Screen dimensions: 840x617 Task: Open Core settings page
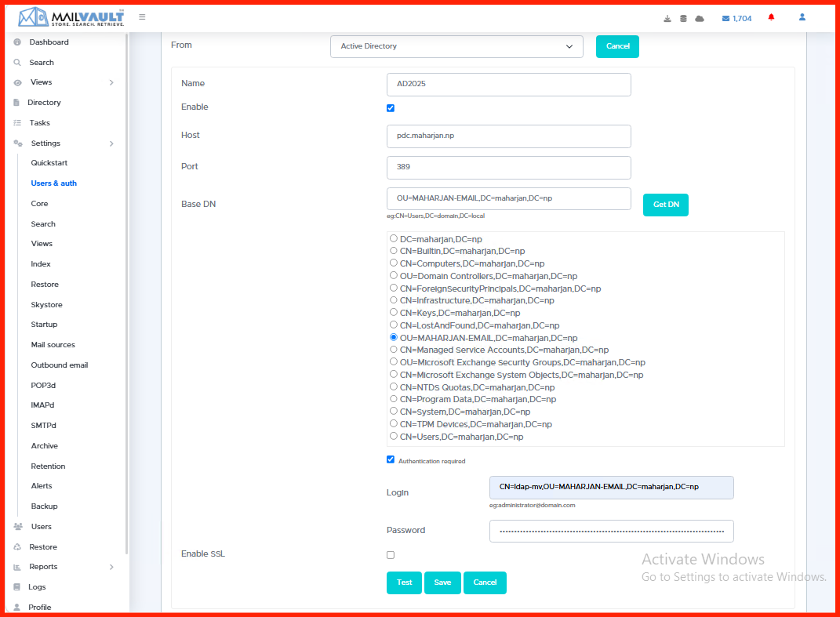40,204
